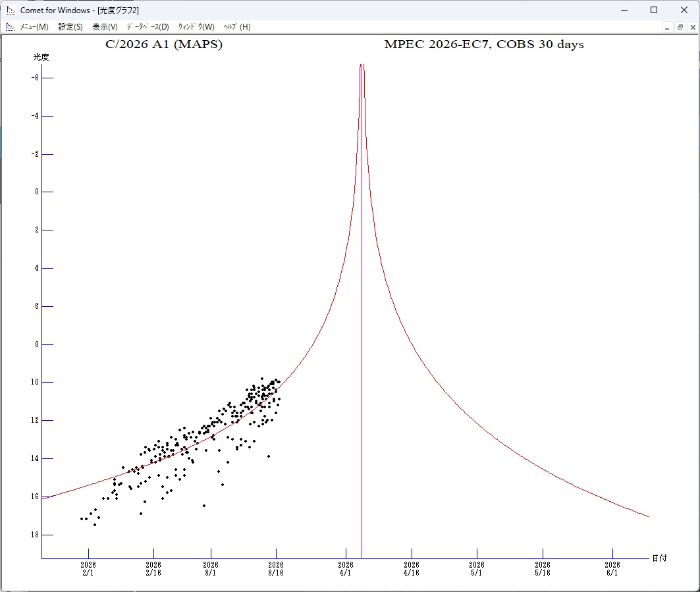
Task: Click the MPEC 2026-EC7, COBS 30 days heading
Action: click(x=484, y=45)
